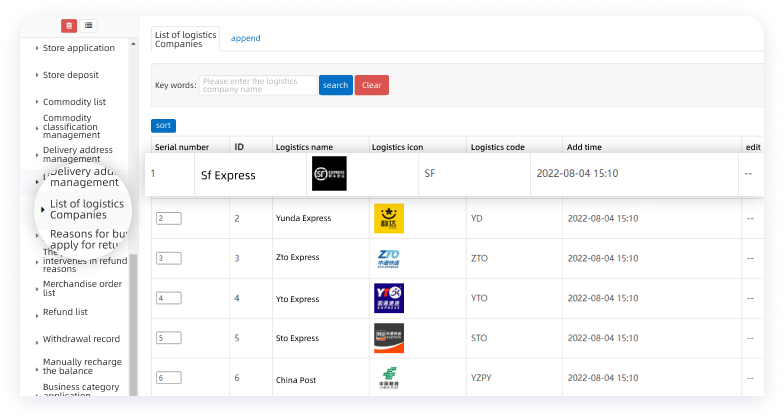Click the Serial number column header
This screenshot has width=784, height=420.
point(182,147)
